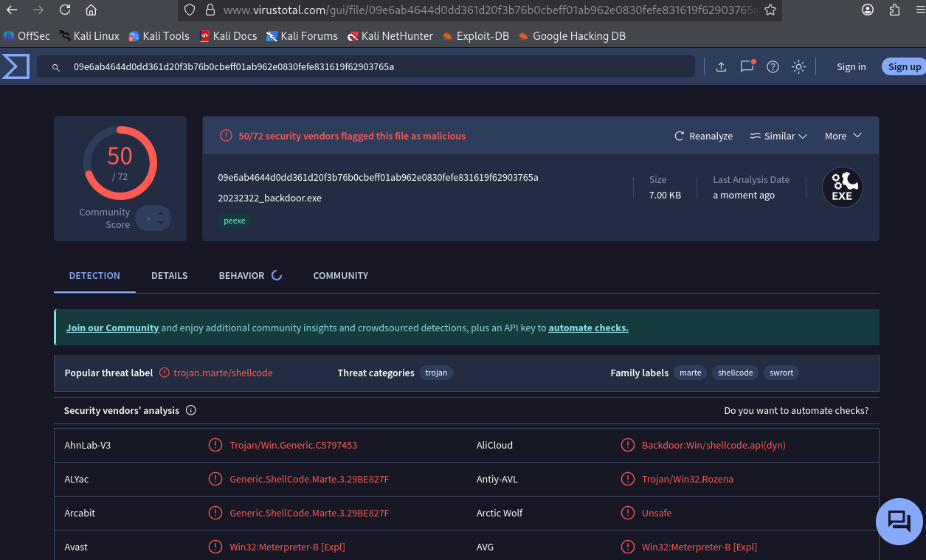
Task: Bookmark this page with the star icon
Action: pos(770,10)
